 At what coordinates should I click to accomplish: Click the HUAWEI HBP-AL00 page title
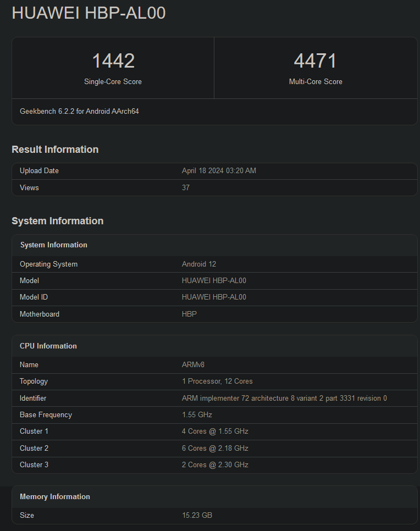point(89,13)
